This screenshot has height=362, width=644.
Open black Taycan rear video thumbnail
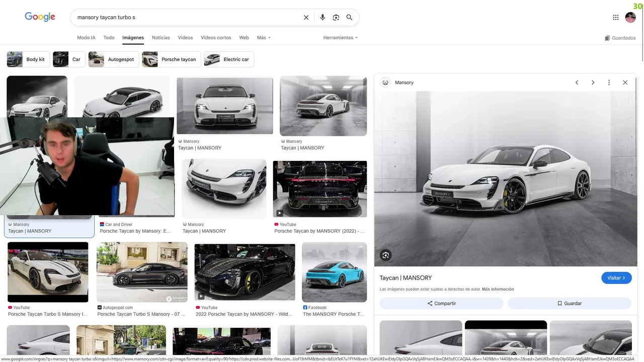click(320, 190)
